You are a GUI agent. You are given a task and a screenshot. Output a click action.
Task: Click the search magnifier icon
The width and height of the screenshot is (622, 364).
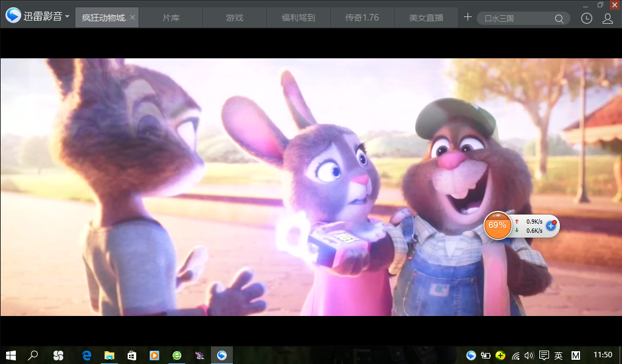click(559, 19)
